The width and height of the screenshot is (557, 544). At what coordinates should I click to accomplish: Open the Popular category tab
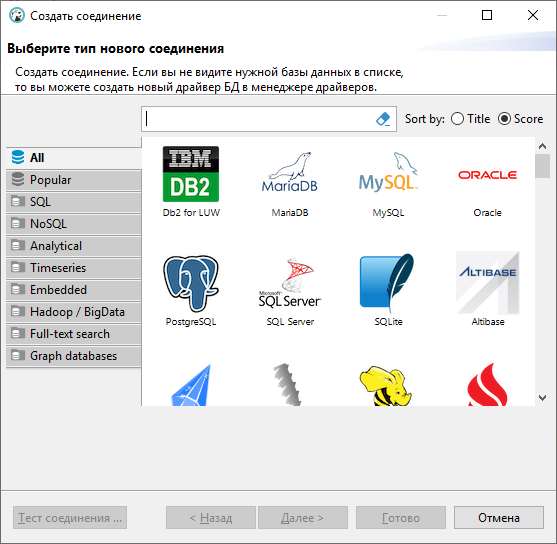coord(74,180)
